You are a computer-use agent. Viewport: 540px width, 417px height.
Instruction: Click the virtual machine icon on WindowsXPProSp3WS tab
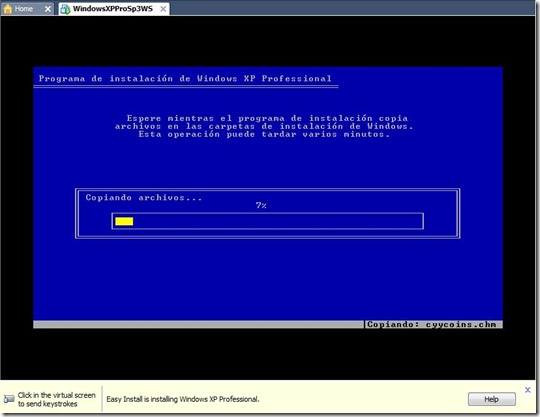click(x=65, y=9)
